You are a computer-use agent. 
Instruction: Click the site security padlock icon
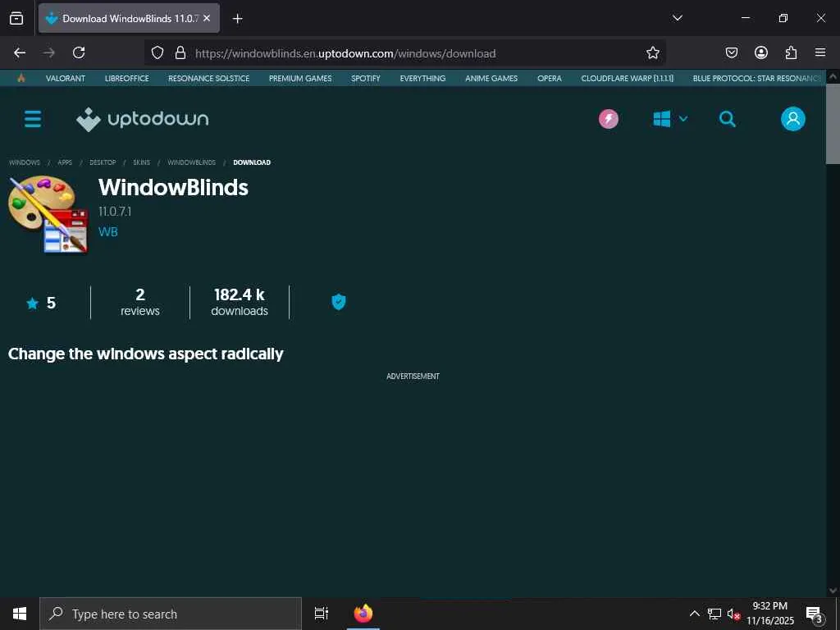180,52
